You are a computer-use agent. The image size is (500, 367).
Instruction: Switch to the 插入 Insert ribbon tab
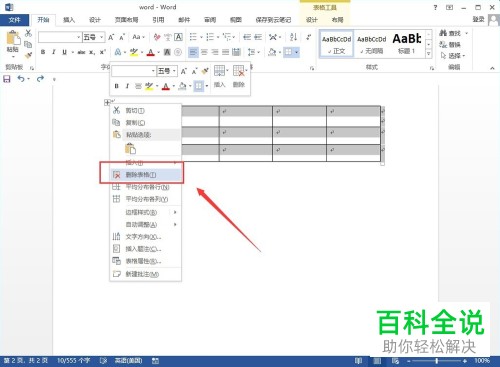[69, 20]
